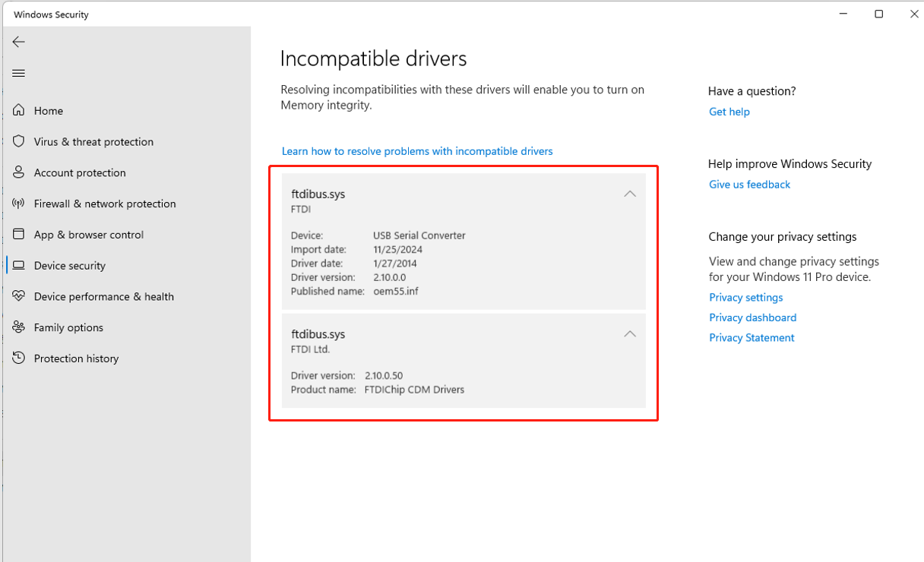Click driver date 1/27/2014

coord(395,264)
